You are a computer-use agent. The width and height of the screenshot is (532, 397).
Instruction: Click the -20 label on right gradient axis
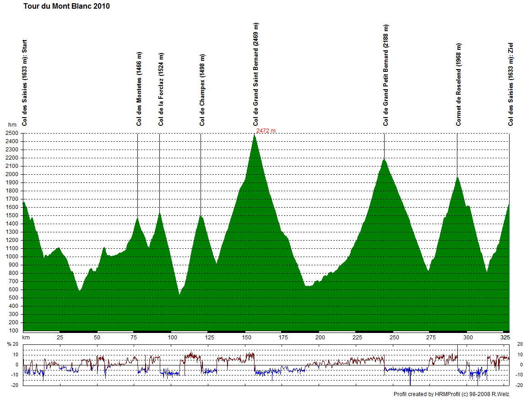click(x=519, y=385)
